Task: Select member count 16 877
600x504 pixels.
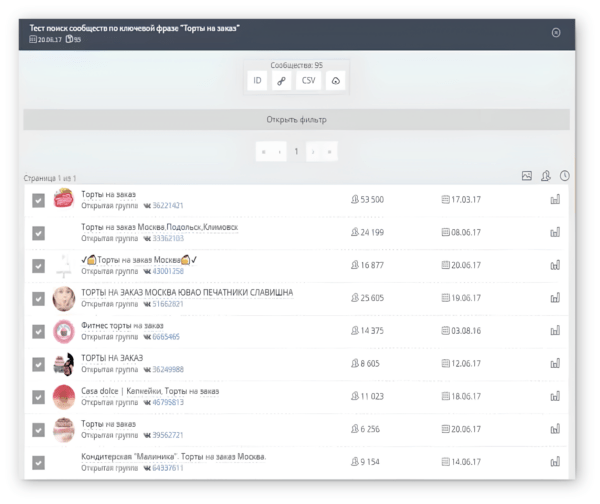Action: coord(372,266)
